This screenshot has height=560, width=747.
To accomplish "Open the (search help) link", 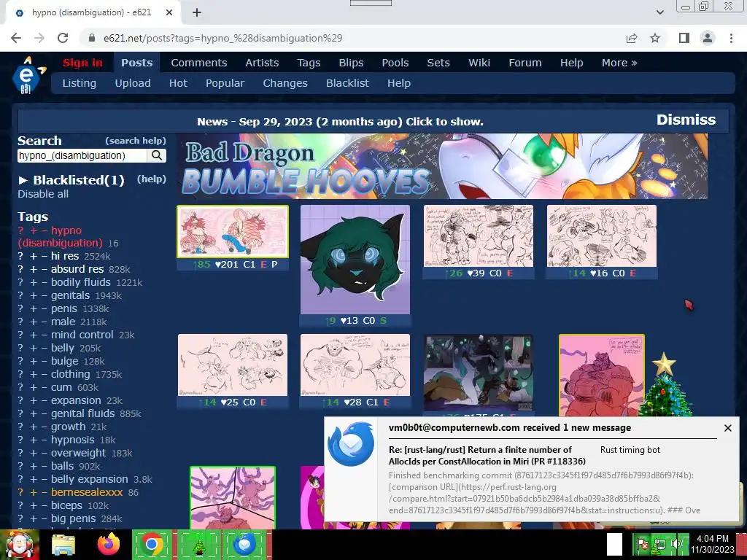I will click(136, 141).
